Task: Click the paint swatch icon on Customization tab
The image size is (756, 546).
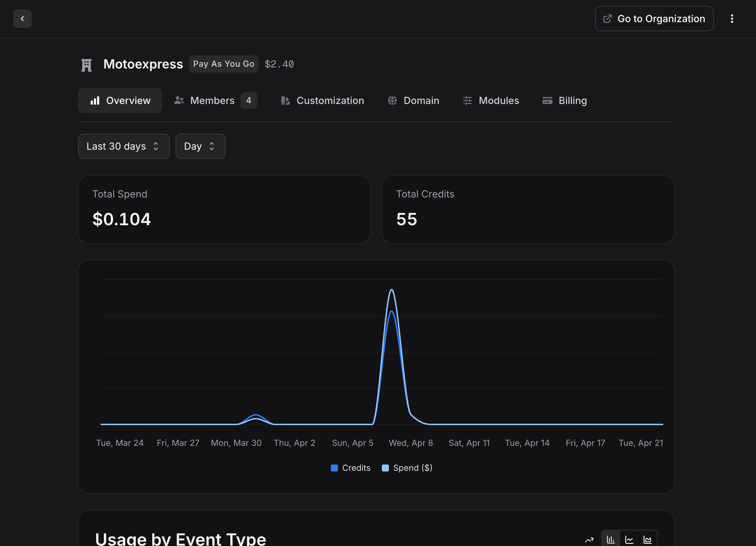Action: tap(285, 100)
